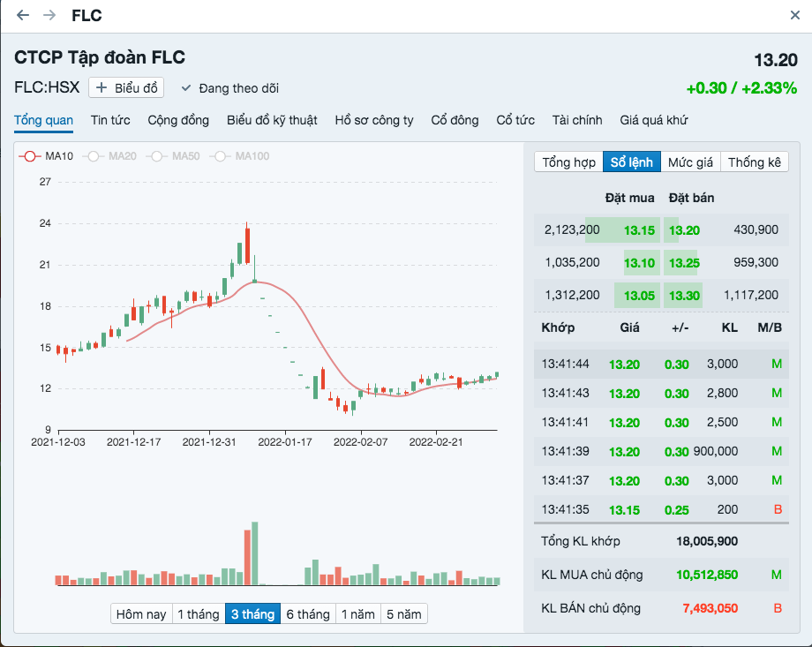812x647 pixels.
Task: Click the FLC:HSX ticker label
Action: coord(47,87)
